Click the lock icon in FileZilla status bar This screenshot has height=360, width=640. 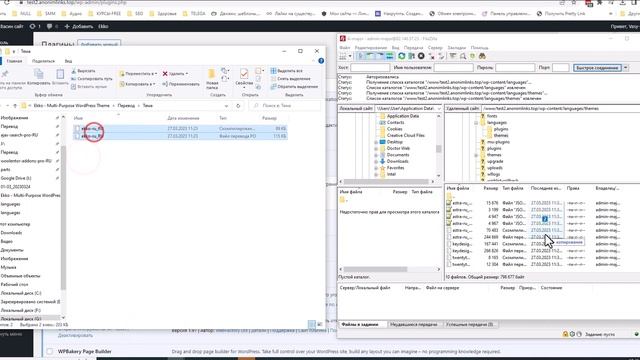click(x=565, y=334)
